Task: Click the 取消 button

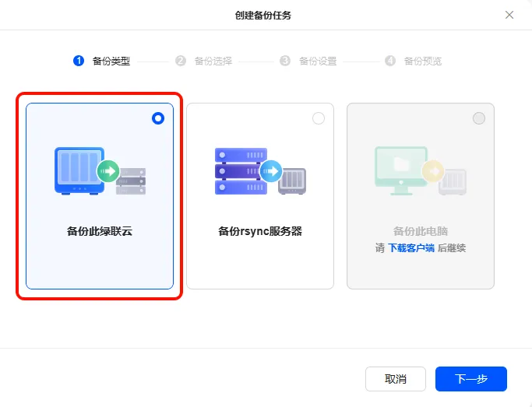Action: pyautogui.click(x=396, y=379)
